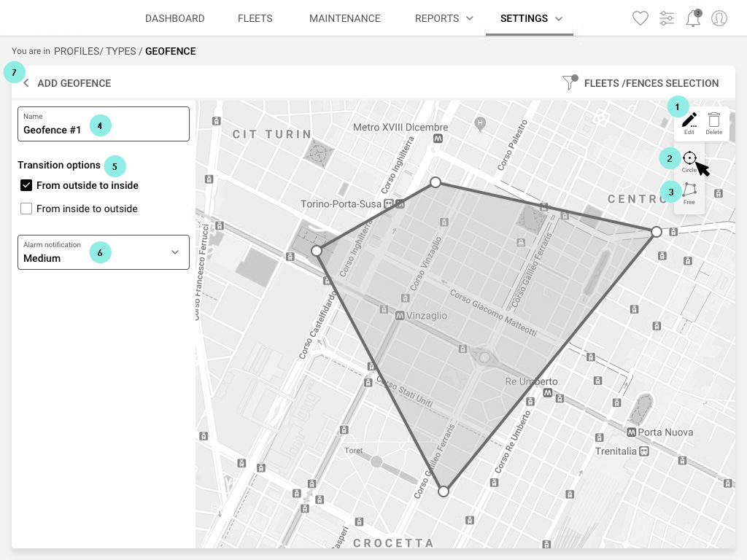
Task: Click PROFILES in the breadcrumb
Action: coord(77,52)
